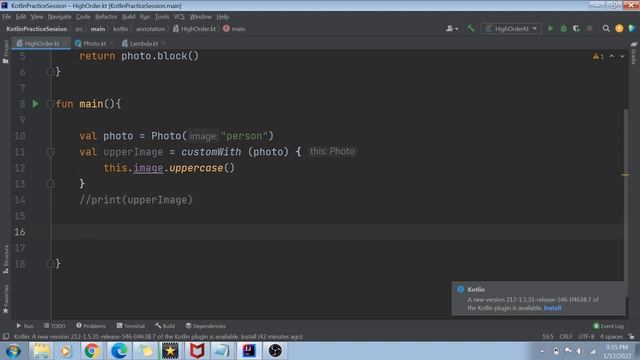Collapse the main function fold marker
The image size is (640, 360).
(x=51, y=104)
